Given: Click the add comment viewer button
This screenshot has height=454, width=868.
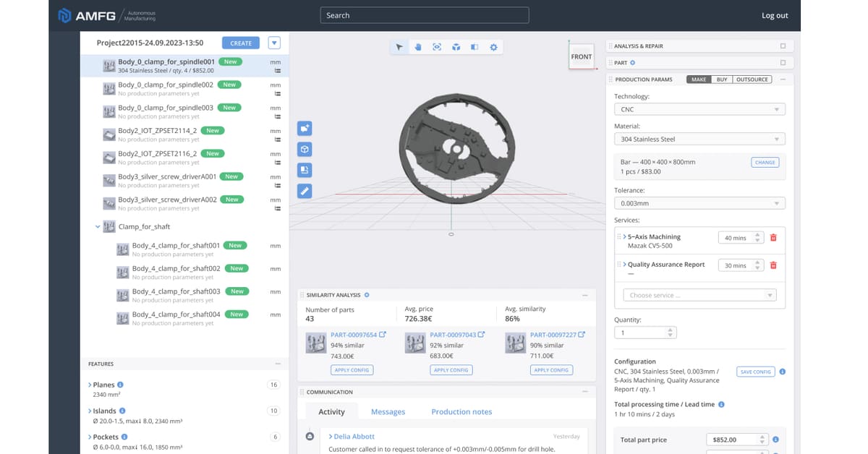Looking at the screenshot, I should [305, 128].
